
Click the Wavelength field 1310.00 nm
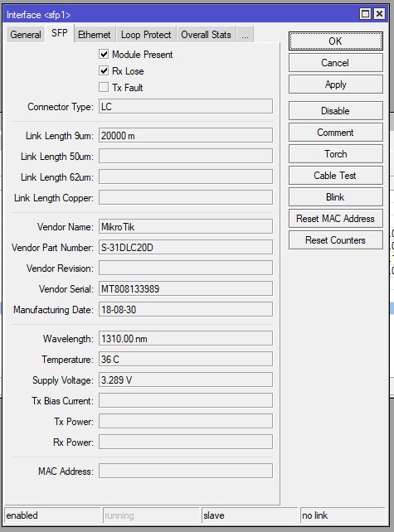(186, 339)
